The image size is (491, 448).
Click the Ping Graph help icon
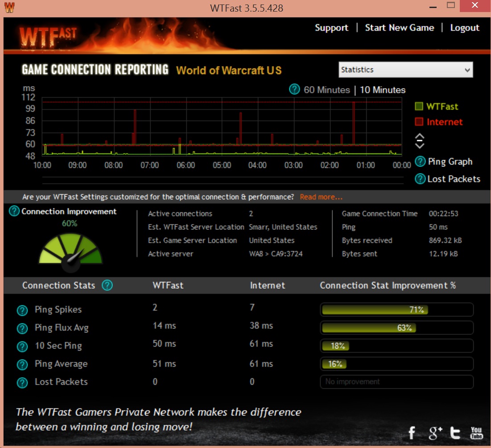(420, 162)
